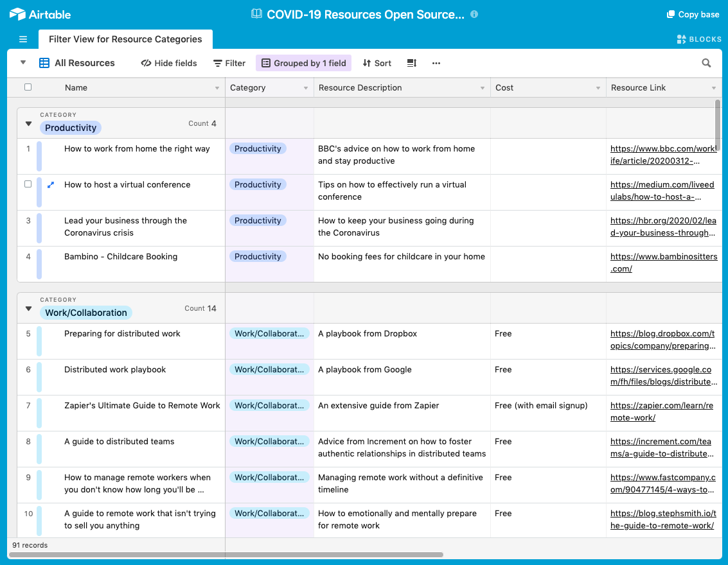Image resolution: width=728 pixels, height=565 pixels.
Task: Click 'An extensive guide from Zapier' description
Action: pos(378,405)
